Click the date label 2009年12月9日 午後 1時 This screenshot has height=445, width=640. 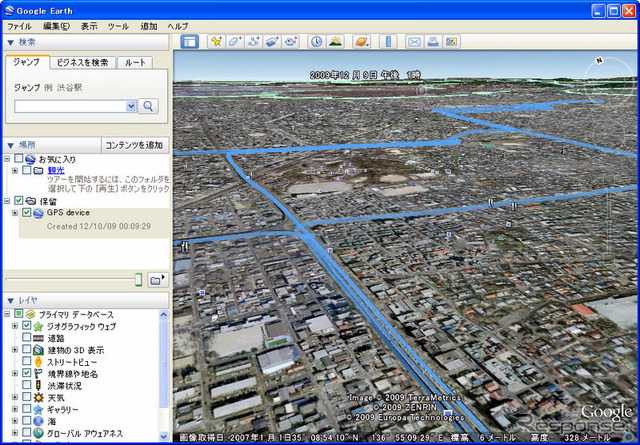pyautogui.click(x=365, y=75)
